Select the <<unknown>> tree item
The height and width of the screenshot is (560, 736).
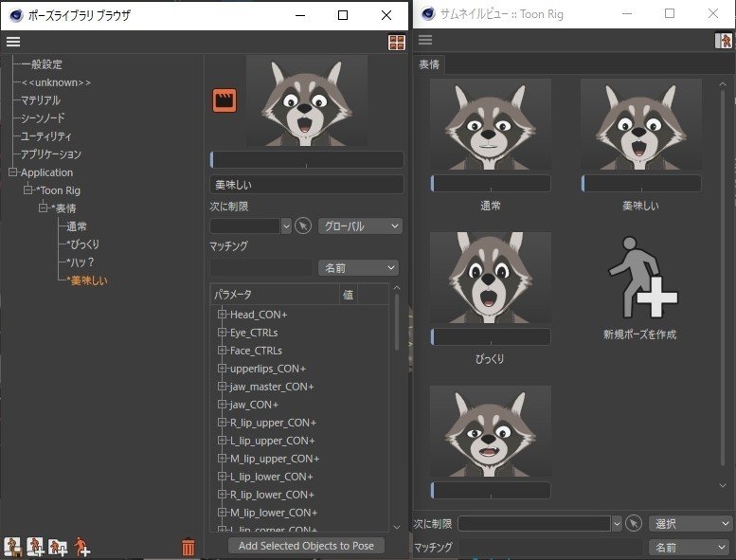56,82
